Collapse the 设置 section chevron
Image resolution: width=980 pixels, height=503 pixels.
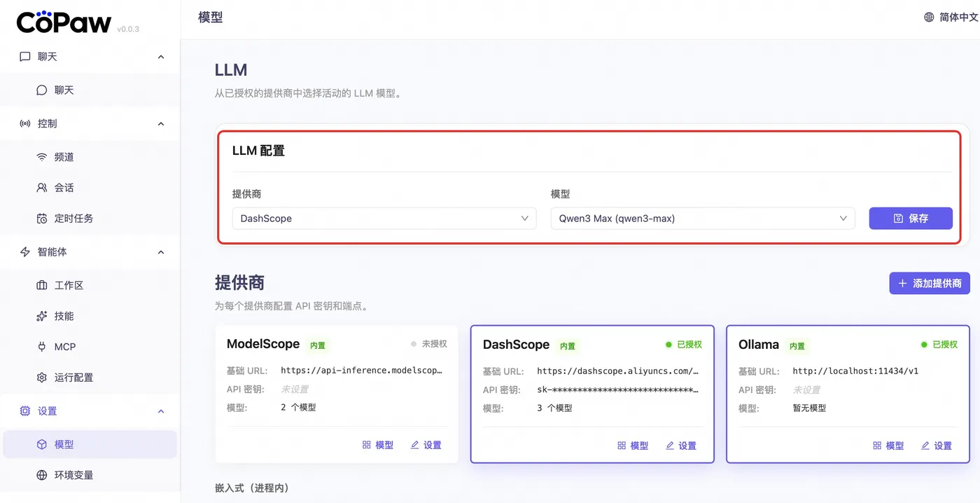[161, 411]
